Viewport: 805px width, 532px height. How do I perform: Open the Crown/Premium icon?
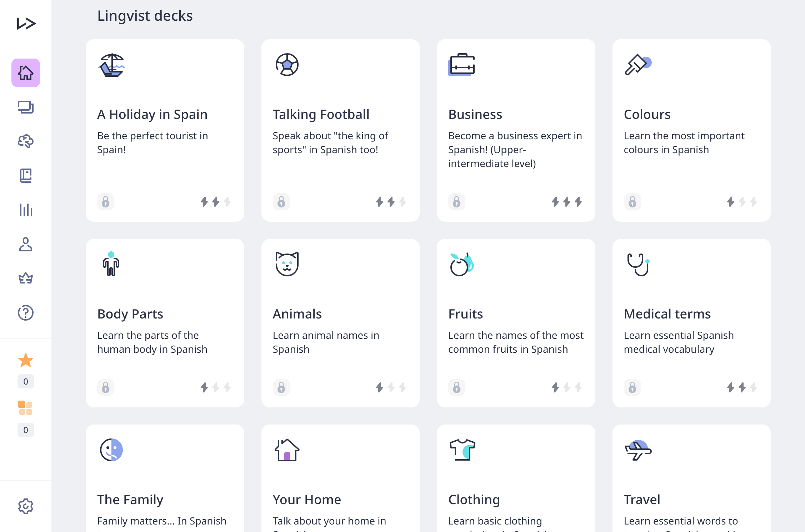25,278
